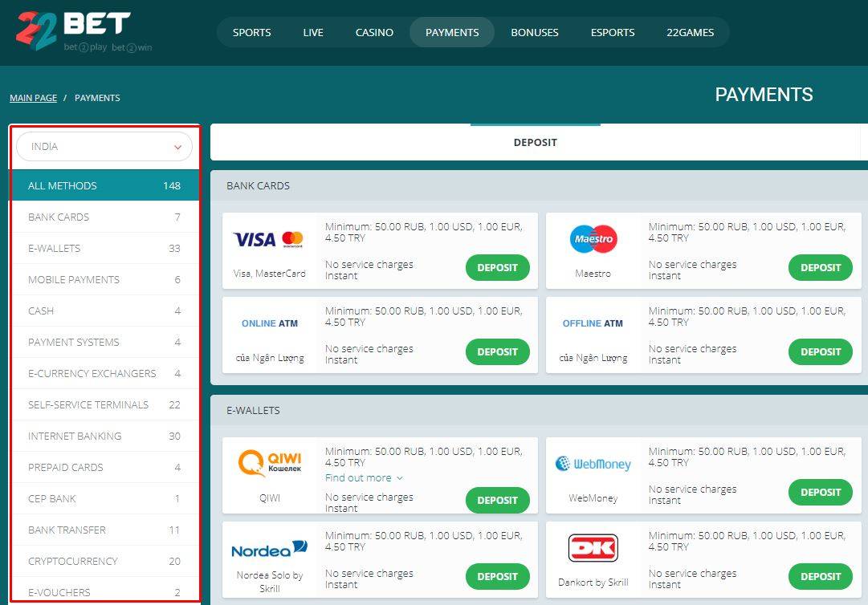Click the PAYMENTS breadcrumb text
The width and height of the screenshot is (868, 605).
pos(97,98)
